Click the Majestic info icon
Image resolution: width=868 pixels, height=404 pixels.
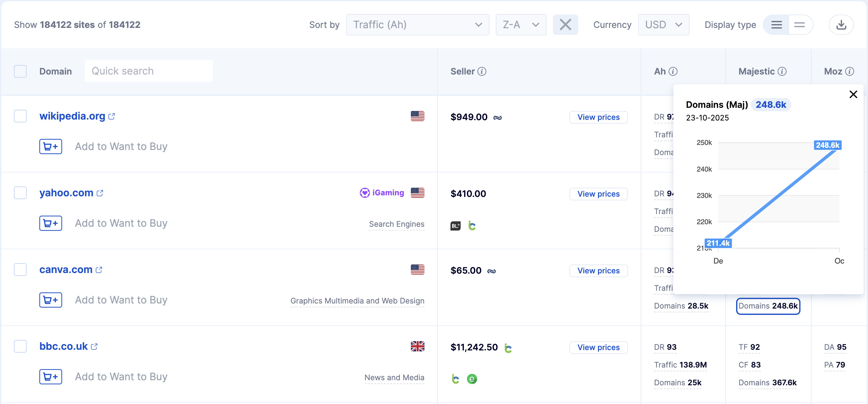click(x=782, y=71)
